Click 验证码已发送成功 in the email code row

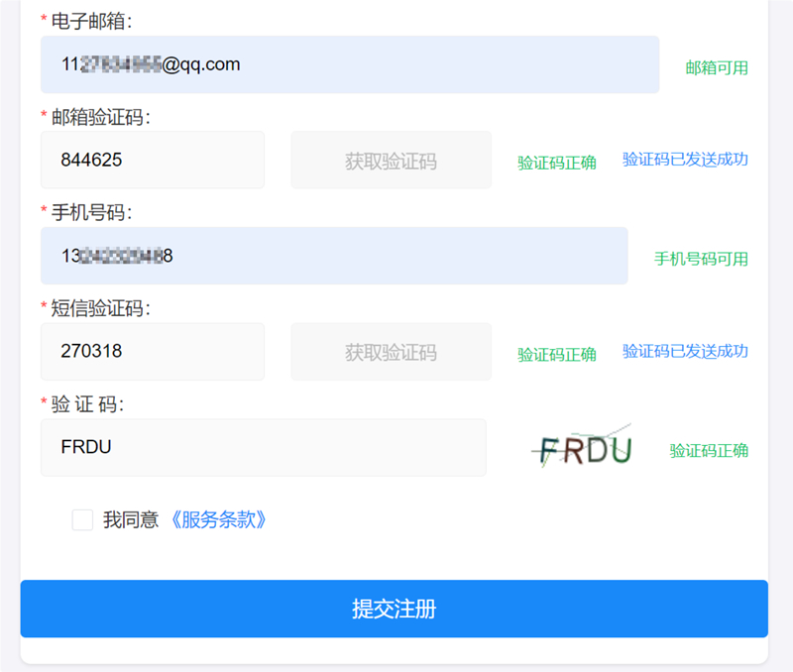point(685,160)
